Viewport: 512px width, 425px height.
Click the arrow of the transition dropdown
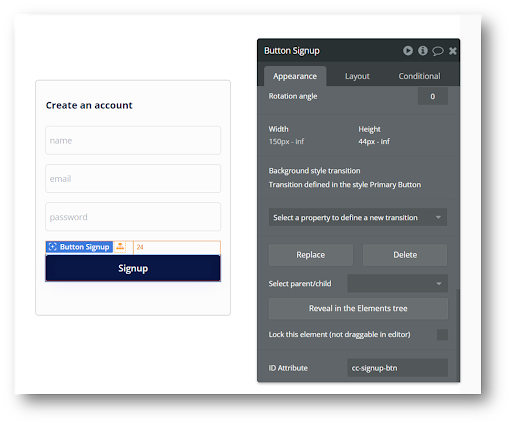pos(438,217)
